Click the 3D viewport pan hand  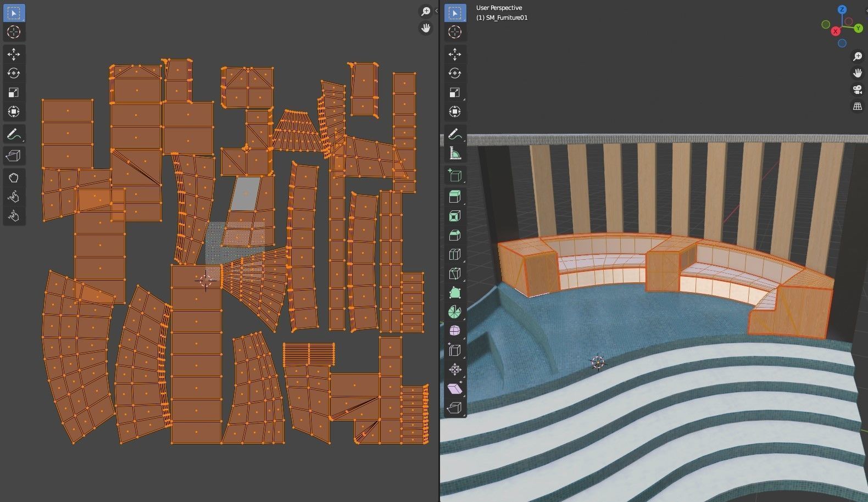pos(858,73)
